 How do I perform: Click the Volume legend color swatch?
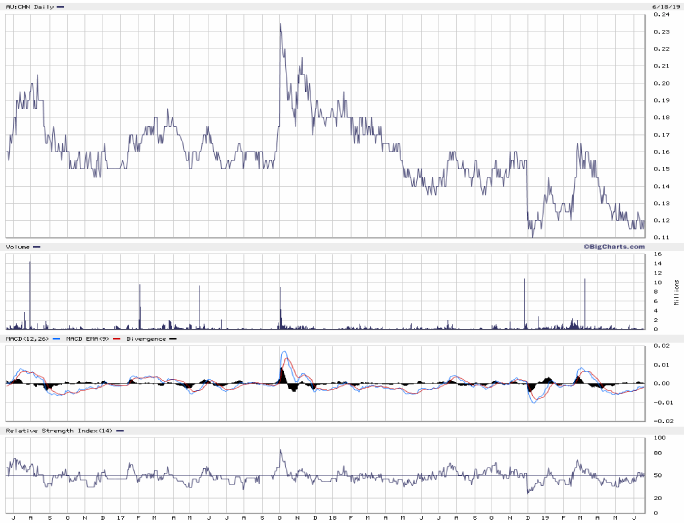(x=37, y=246)
